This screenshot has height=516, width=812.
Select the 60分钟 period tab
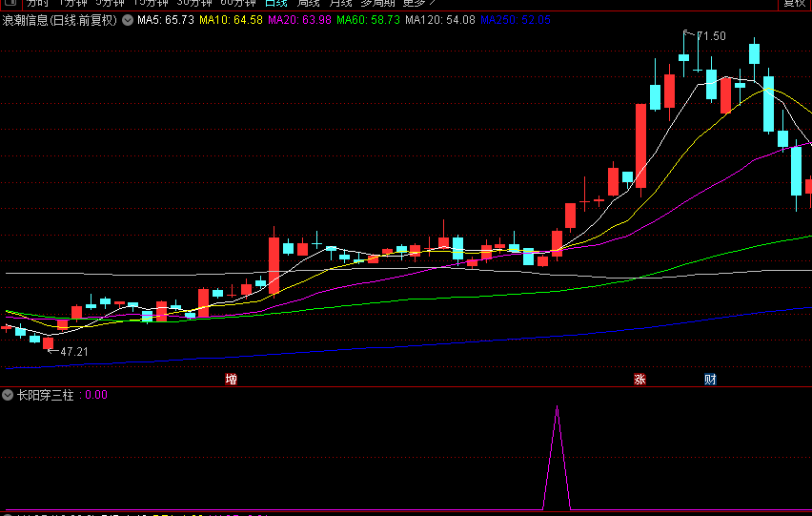pyautogui.click(x=238, y=3)
